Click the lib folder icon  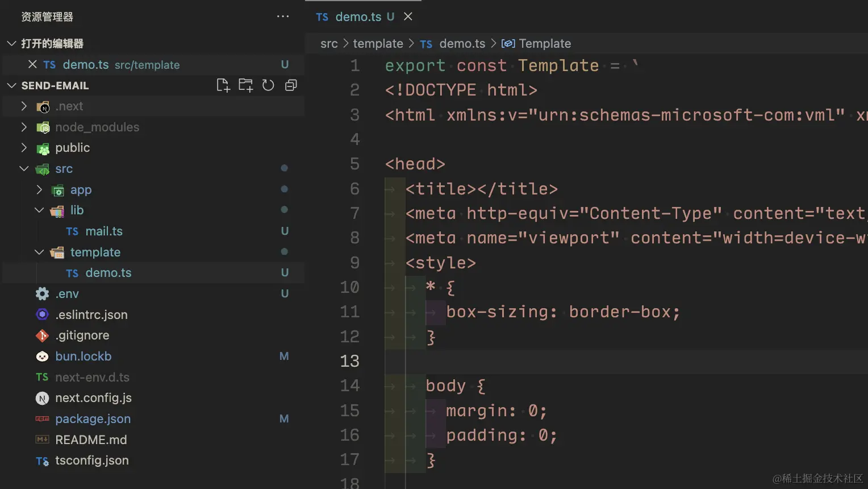pyautogui.click(x=57, y=211)
